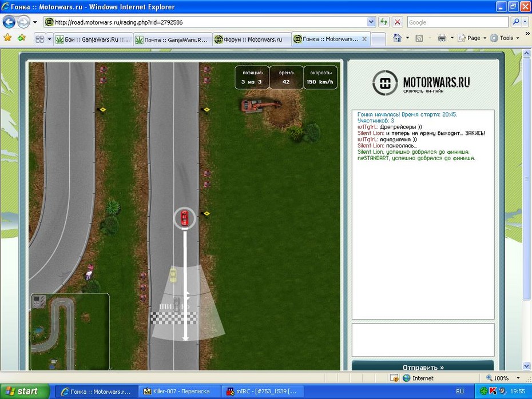Click the Add to Favorites icon
The image size is (532, 399).
[x=22, y=38]
